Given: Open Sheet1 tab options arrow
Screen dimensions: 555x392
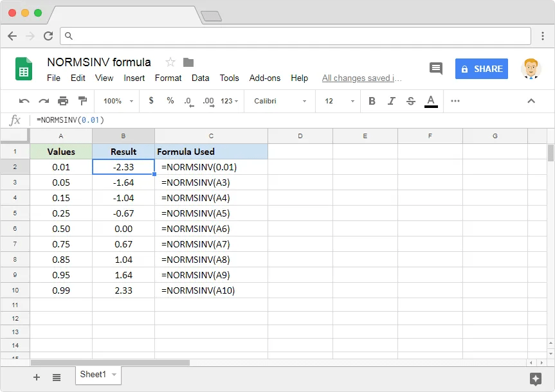Looking at the screenshot, I should pos(114,375).
